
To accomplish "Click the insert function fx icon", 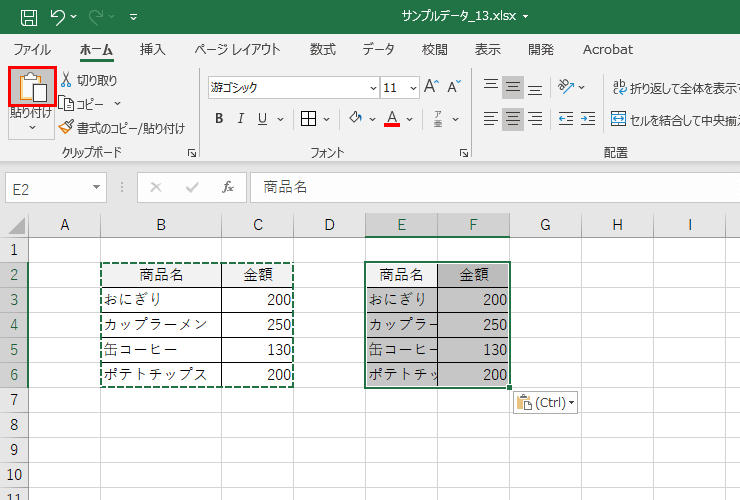I will 227,187.
